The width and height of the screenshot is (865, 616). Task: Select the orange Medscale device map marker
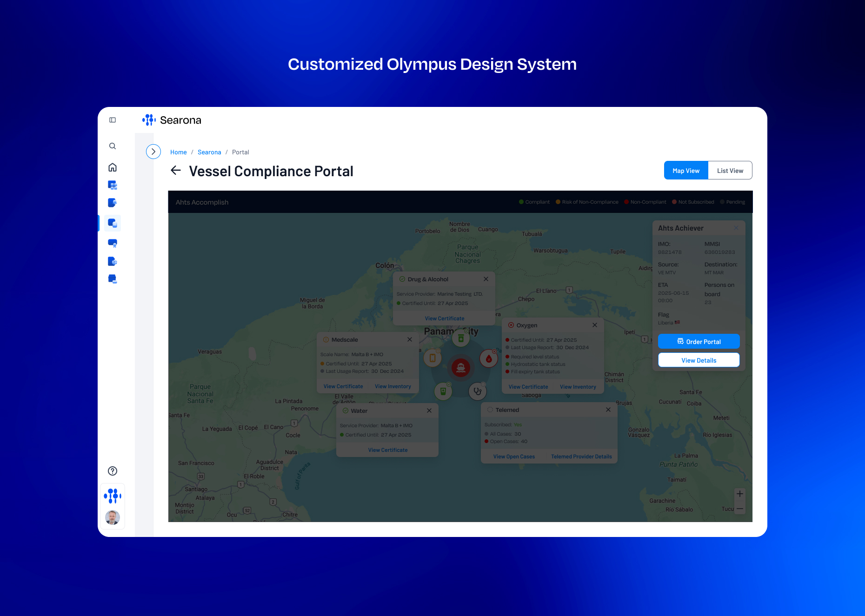click(432, 358)
